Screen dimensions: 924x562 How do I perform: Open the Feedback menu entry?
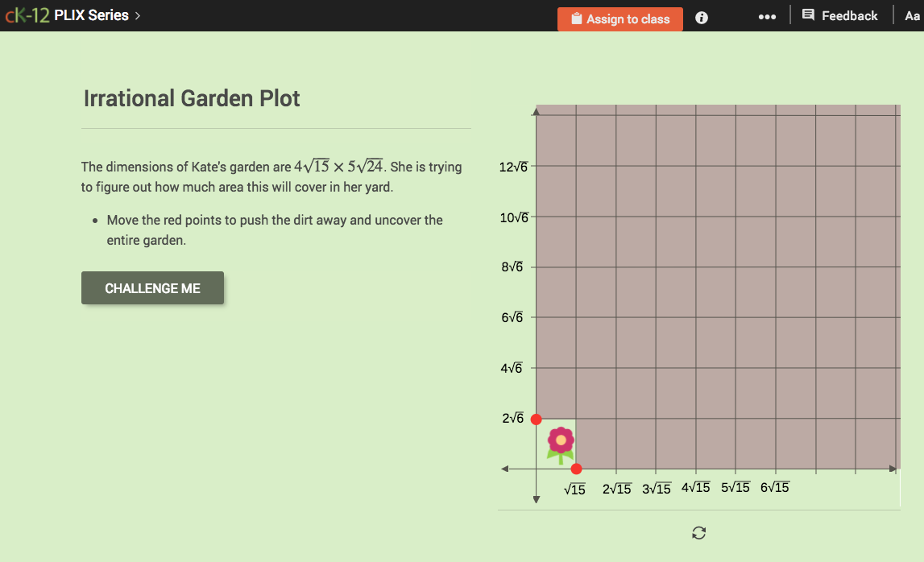point(848,15)
